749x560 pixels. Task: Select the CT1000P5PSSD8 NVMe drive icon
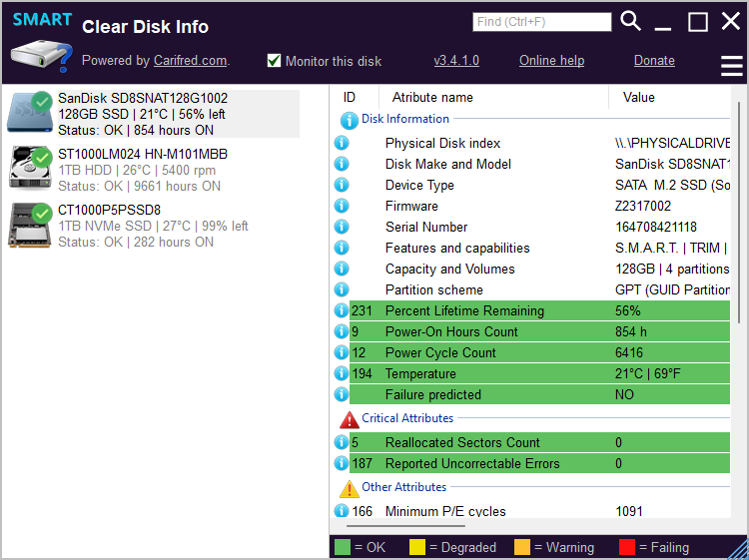(30, 225)
